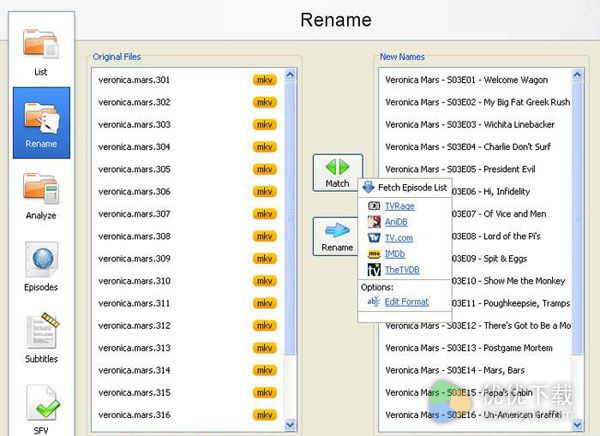Click the Edit Format abc icon
Viewport: 600px width, 436px height.
[373, 302]
